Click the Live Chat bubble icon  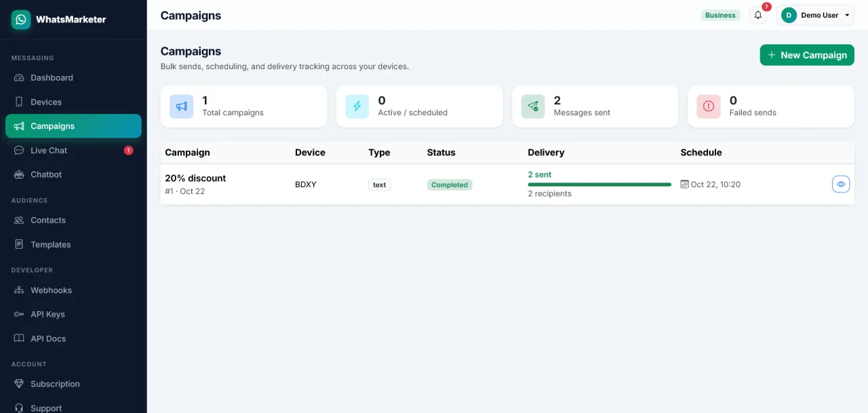pos(19,151)
